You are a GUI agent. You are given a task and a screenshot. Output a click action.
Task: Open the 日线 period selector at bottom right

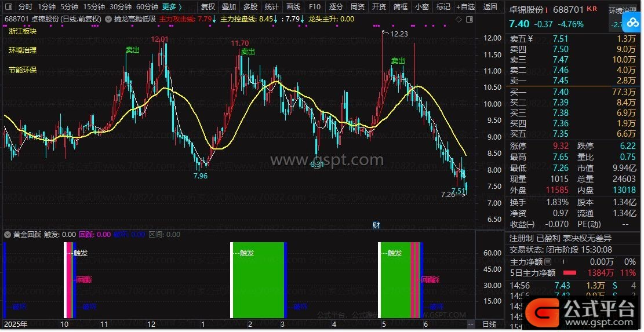pos(489,324)
